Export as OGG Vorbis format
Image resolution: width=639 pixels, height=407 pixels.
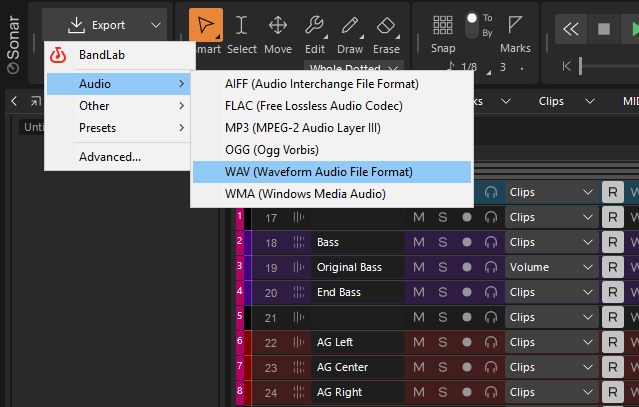[332, 150]
